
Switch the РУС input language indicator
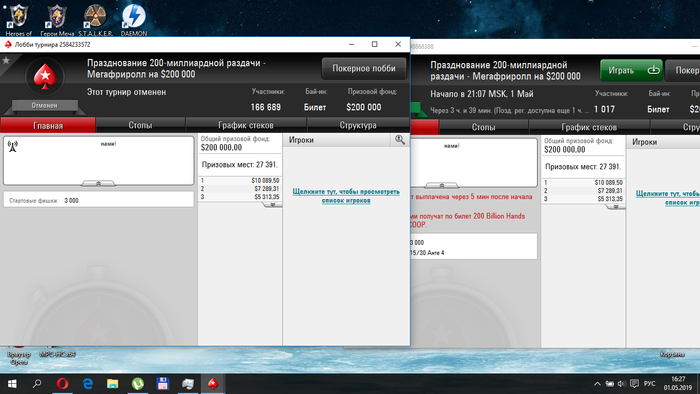pos(650,384)
